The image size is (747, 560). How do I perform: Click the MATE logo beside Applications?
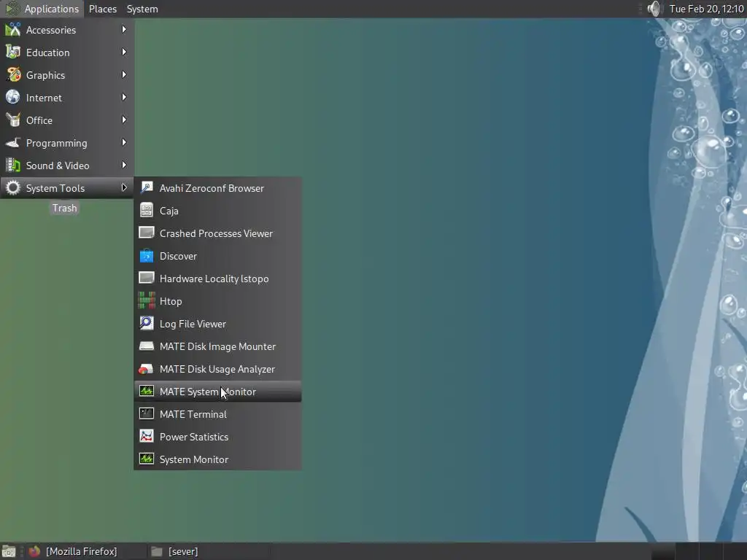point(12,9)
